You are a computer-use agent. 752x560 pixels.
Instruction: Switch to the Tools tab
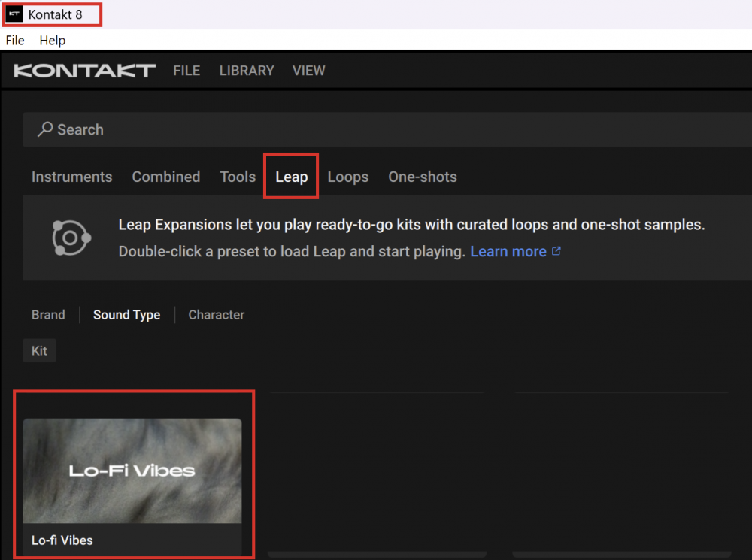tap(238, 177)
